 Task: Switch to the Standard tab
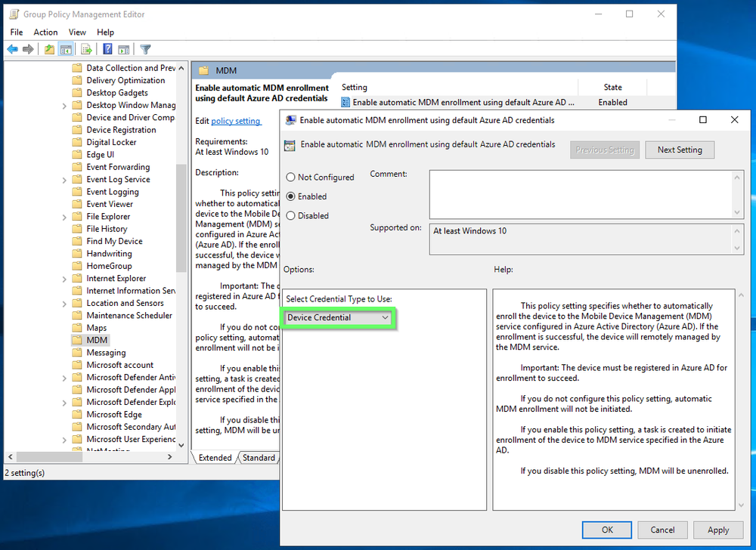(259, 458)
